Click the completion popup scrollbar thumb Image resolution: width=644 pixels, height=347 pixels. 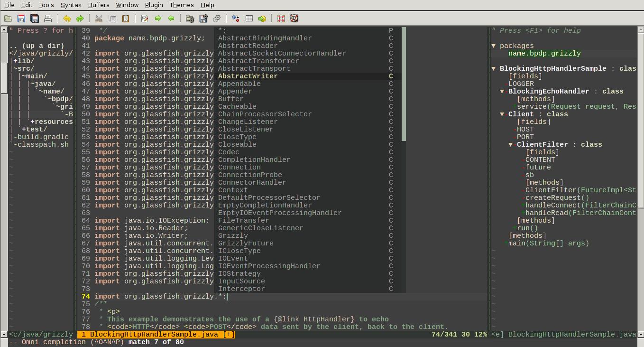click(x=404, y=84)
